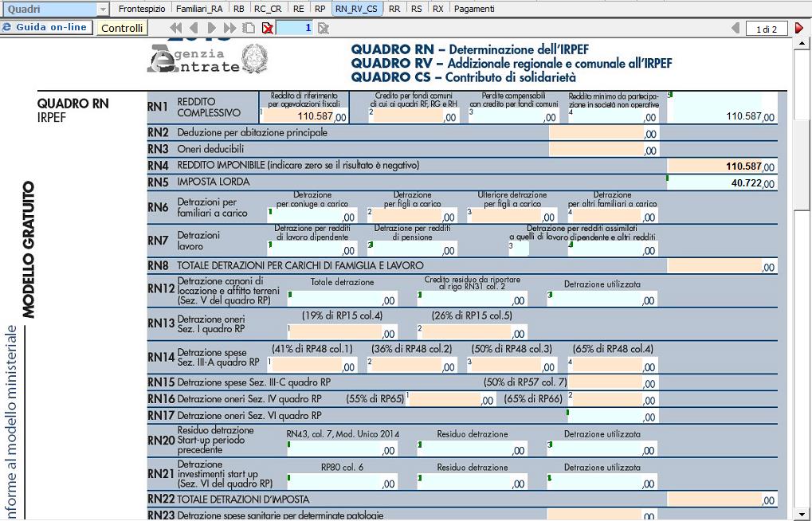Click RN15 50% di RP57 col.7 field
This screenshot has width=812, height=521.
tap(613, 382)
